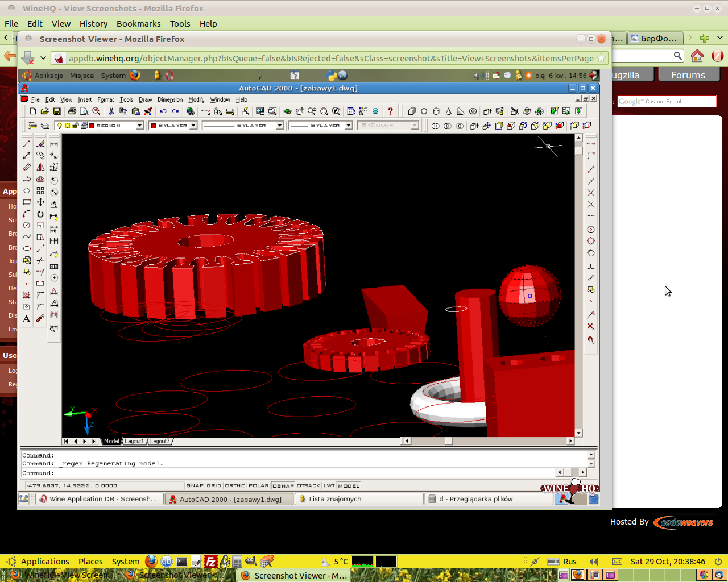Viewport: 728px width, 582px height.
Task: Bookmark this page with the star icon
Action: click(601, 58)
